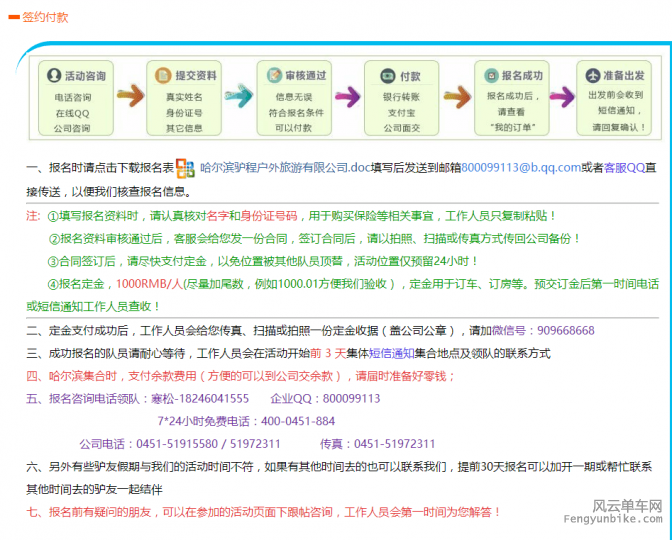672x540 pixels.
Task: Click the 提交资料 document icon
Action: pyautogui.click(x=161, y=76)
